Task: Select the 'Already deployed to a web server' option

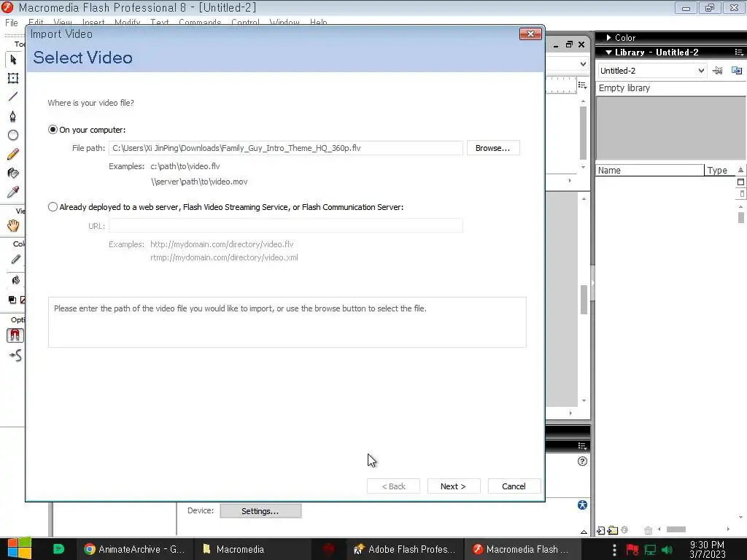Action: coord(53,206)
